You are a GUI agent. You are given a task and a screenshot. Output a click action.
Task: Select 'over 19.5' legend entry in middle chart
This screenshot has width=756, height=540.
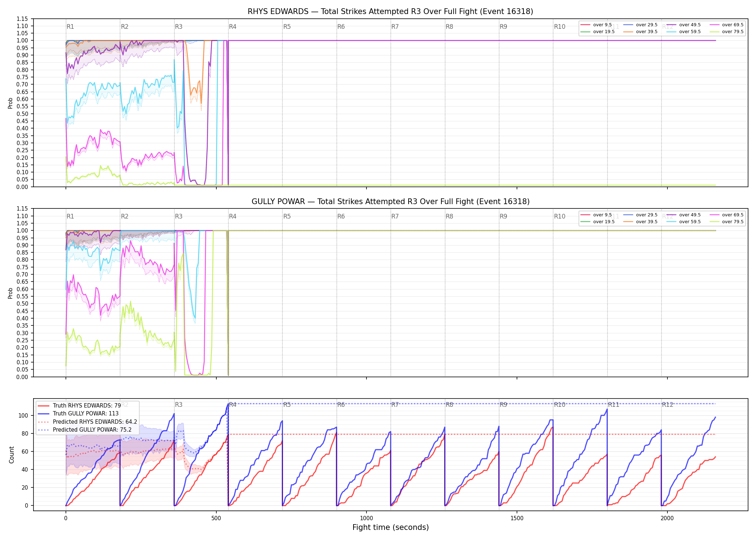598,222
